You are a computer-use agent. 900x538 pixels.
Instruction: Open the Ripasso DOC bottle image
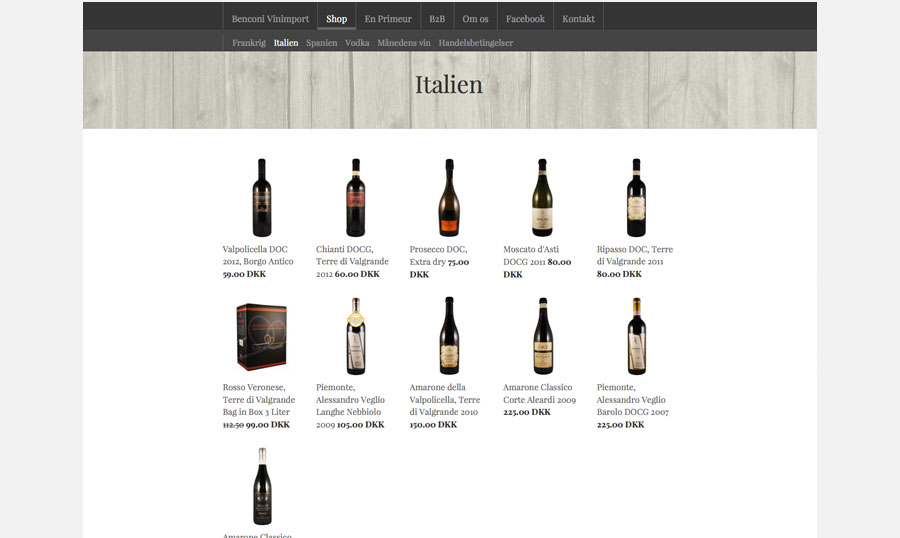tap(636, 198)
